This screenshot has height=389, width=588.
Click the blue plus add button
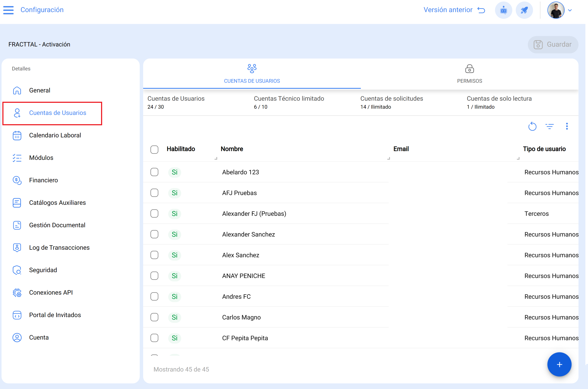pyautogui.click(x=559, y=364)
